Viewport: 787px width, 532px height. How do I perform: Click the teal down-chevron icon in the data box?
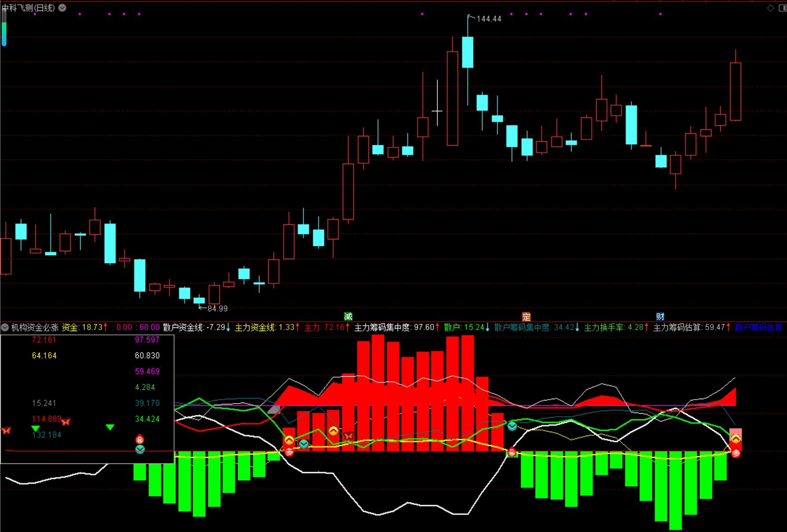coord(140,449)
